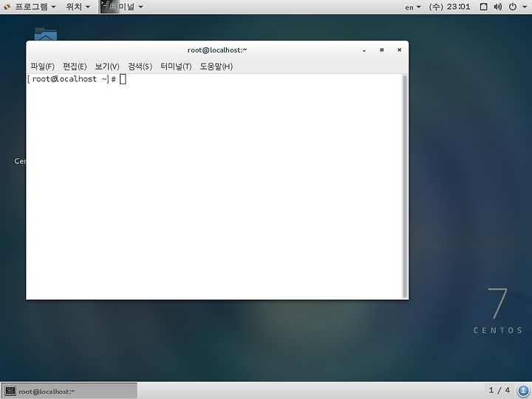
Task: Maximize the terminal window
Action: point(382,50)
